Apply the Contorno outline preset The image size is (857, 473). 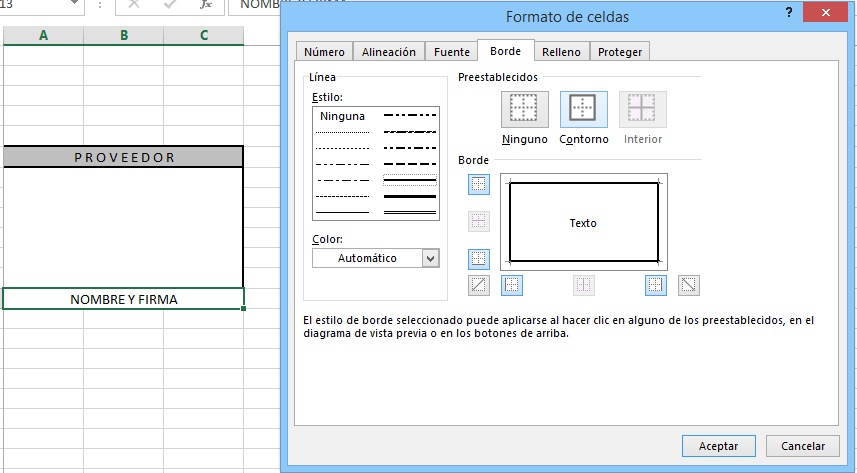click(583, 109)
